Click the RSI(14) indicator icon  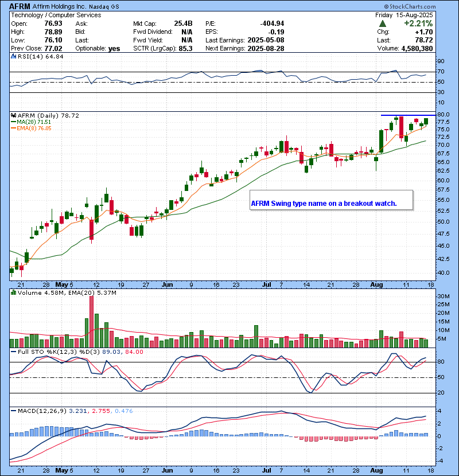tap(13, 56)
